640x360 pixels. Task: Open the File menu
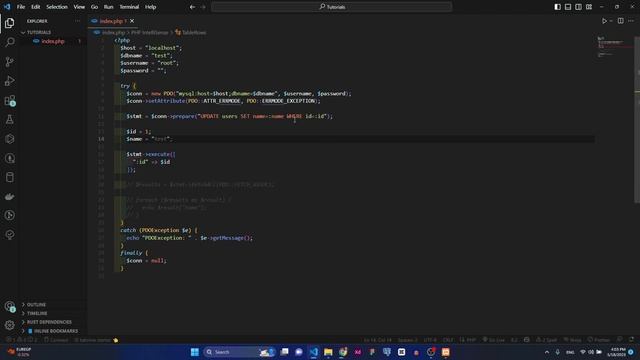coord(21,7)
